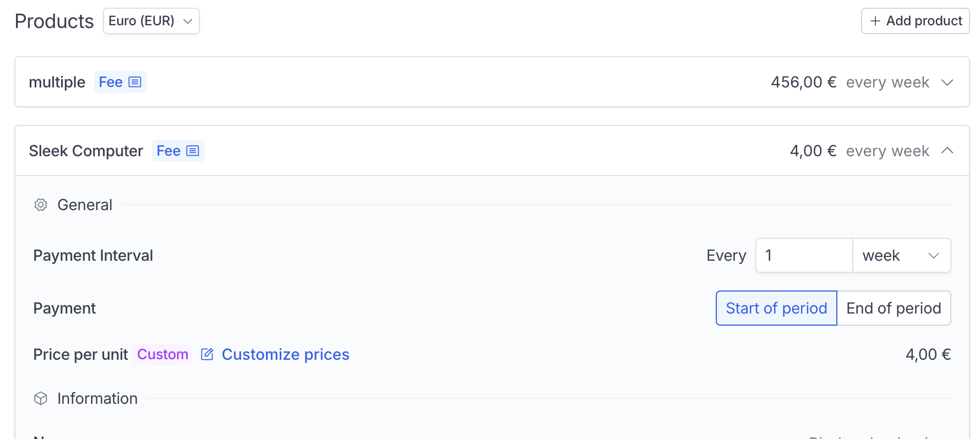
Task: Click the pencil edit icon next to Customize prices
Action: click(x=207, y=354)
